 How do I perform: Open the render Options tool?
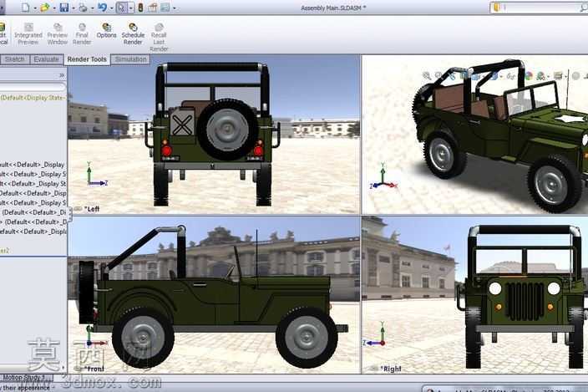point(107,31)
